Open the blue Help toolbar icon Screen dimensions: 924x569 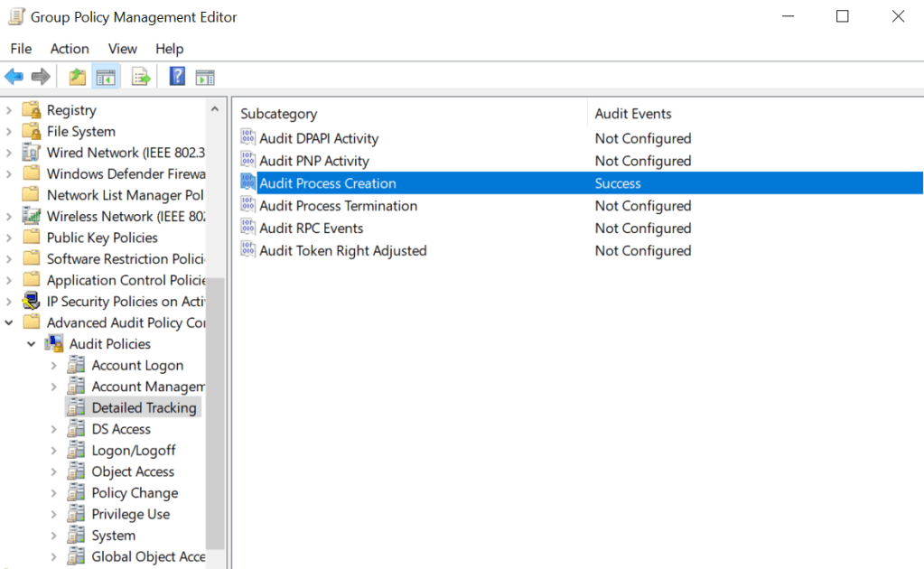[177, 77]
